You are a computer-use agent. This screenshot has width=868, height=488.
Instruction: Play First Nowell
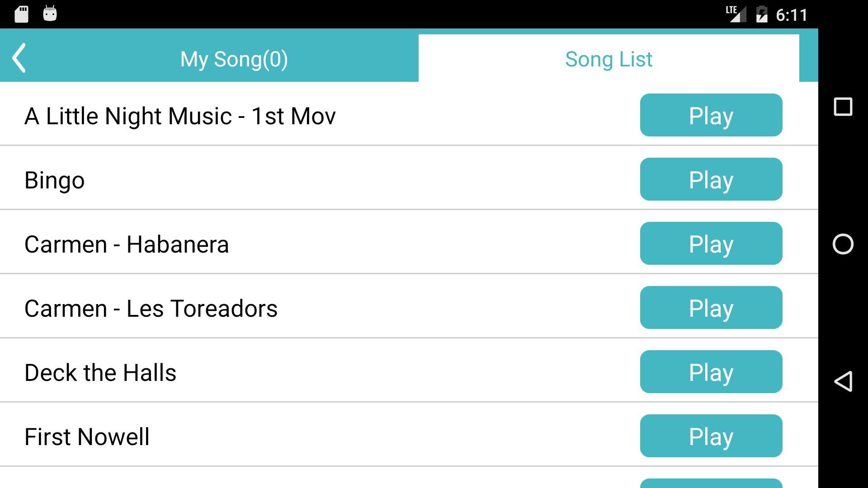[711, 436]
